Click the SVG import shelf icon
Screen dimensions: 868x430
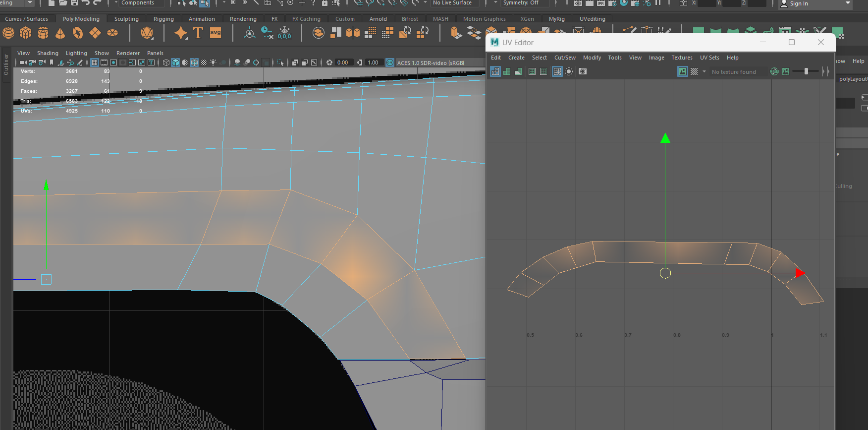216,33
